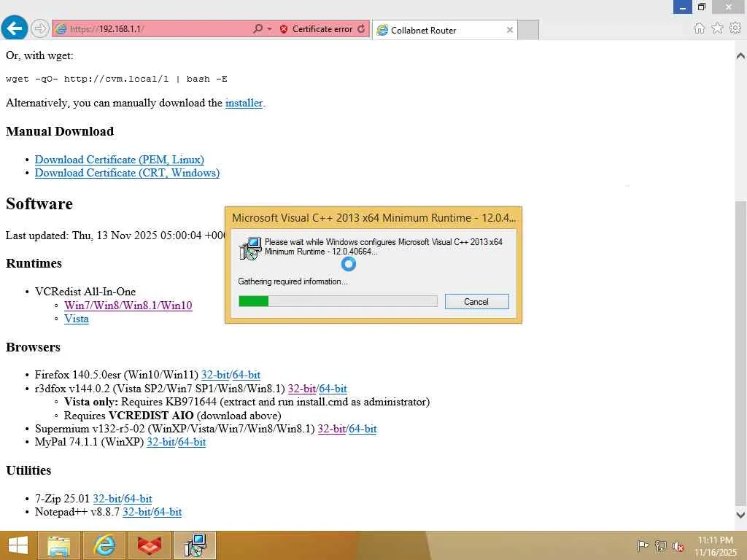The height and width of the screenshot is (560, 747).
Task: Open the Windows Start button
Action: click(x=18, y=545)
